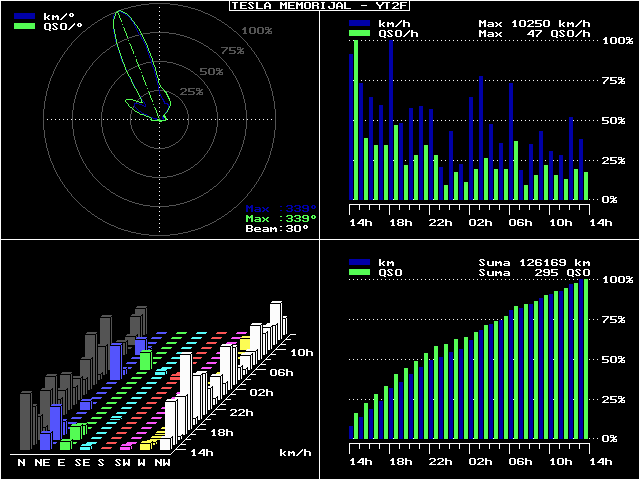Viewport: 640px width, 480px height.
Task: Pick the green QSO swatch in cumulative chart legend
Action: pos(360,272)
